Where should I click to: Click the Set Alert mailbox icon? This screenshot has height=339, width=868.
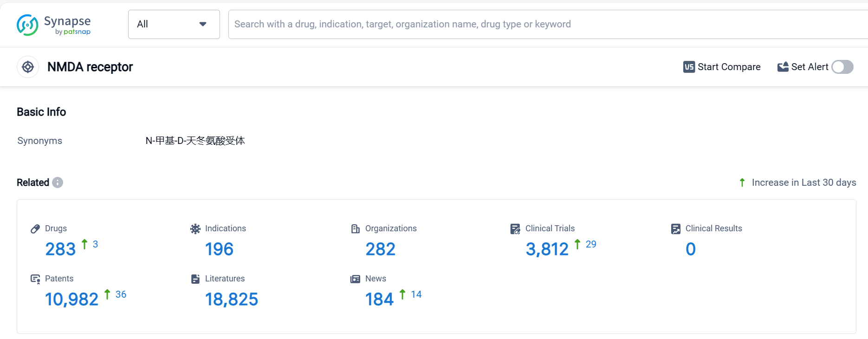pos(783,67)
